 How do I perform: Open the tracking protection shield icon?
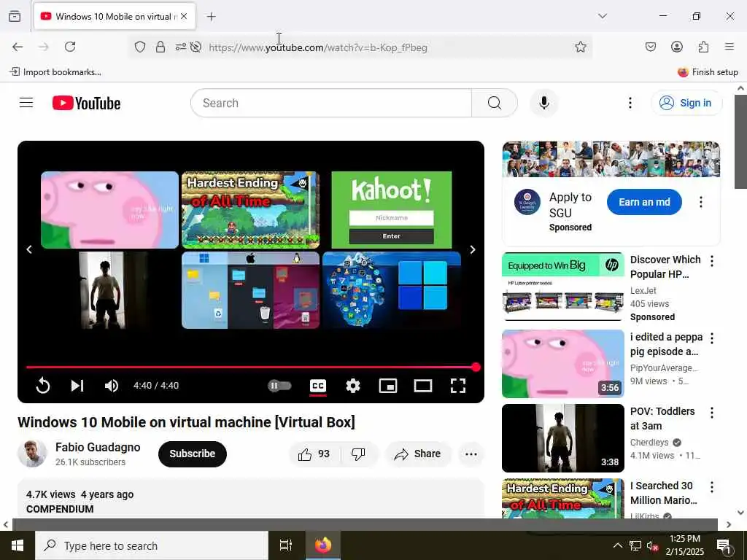click(139, 47)
